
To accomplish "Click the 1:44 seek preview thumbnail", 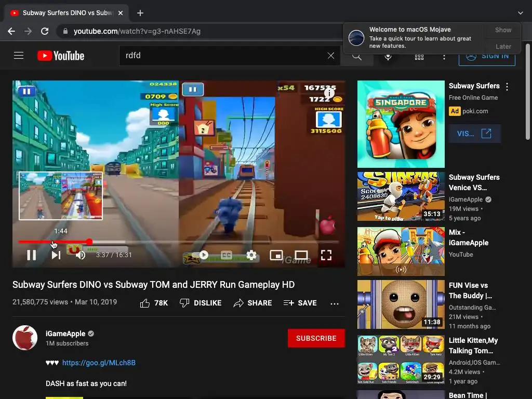I will [x=61, y=196].
